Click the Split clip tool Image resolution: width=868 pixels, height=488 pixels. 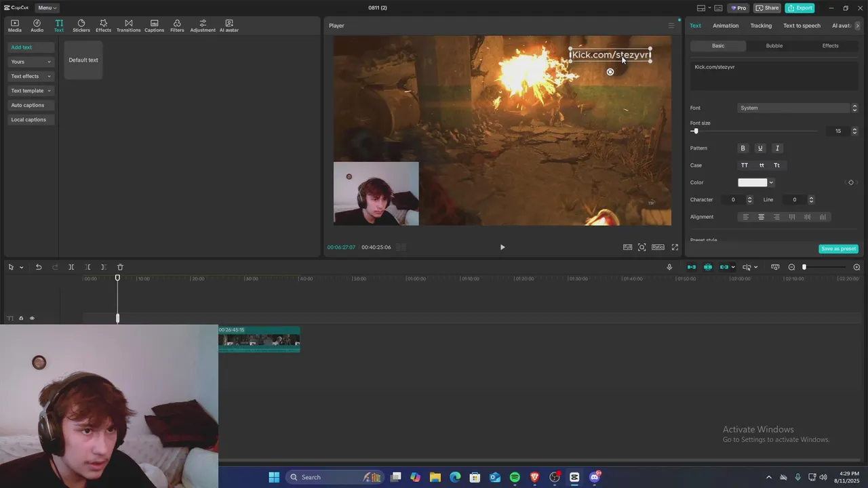71,267
